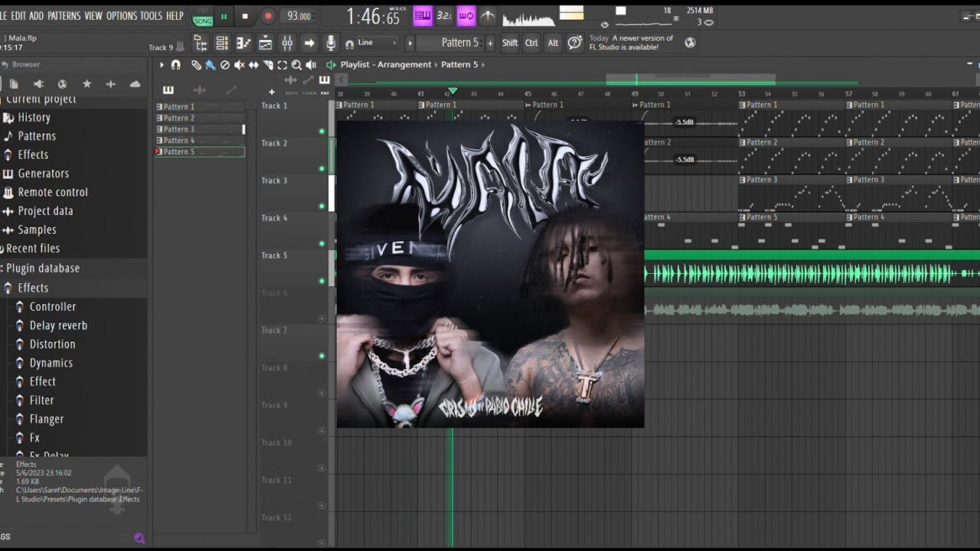Screen dimensions: 980x551
Task: Click the green audio clip waveform on Track 5
Action: pos(812,273)
